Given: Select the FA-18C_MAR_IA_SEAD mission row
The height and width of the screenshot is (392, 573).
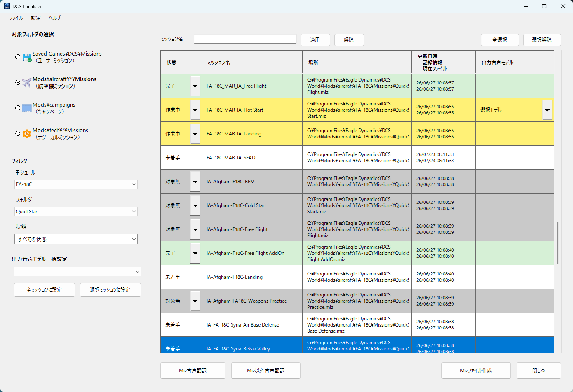Looking at the screenshot, I should coord(357,158).
